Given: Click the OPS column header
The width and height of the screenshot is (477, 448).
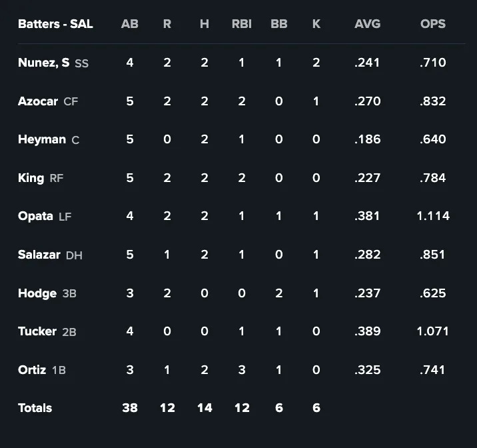Looking at the screenshot, I should coord(433,24).
